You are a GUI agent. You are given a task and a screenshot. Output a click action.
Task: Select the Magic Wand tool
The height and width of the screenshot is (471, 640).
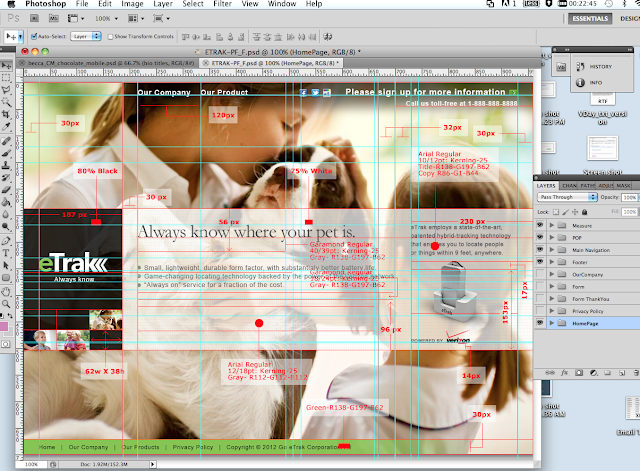point(6,102)
